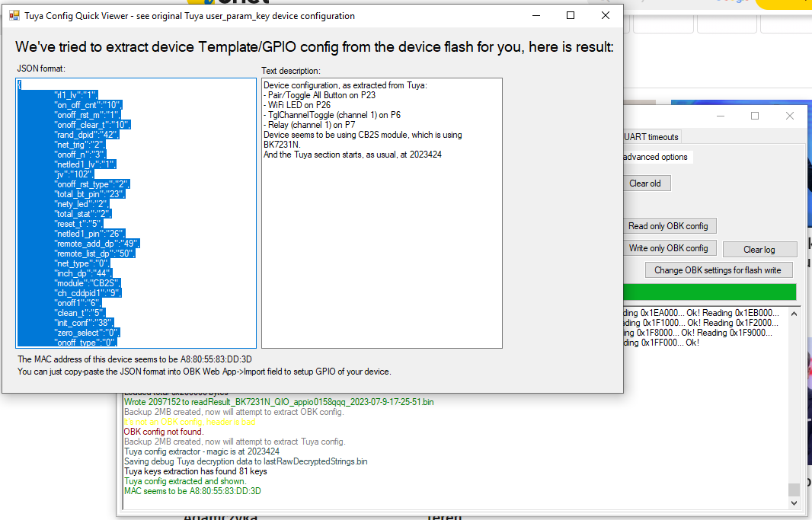Image resolution: width=812 pixels, height=520 pixels.
Task: Click the Relay (channel 1) on P7 line
Action: (x=310, y=125)
